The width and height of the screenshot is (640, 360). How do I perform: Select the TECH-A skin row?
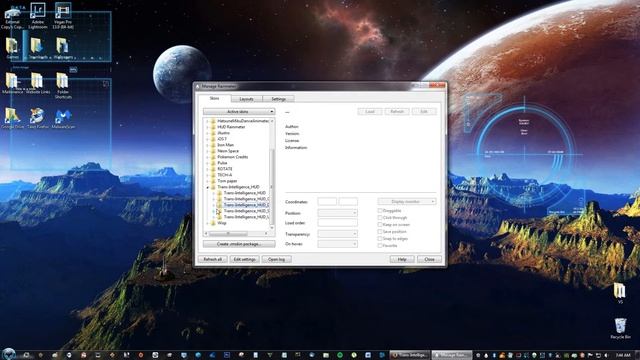pos(224,175)
